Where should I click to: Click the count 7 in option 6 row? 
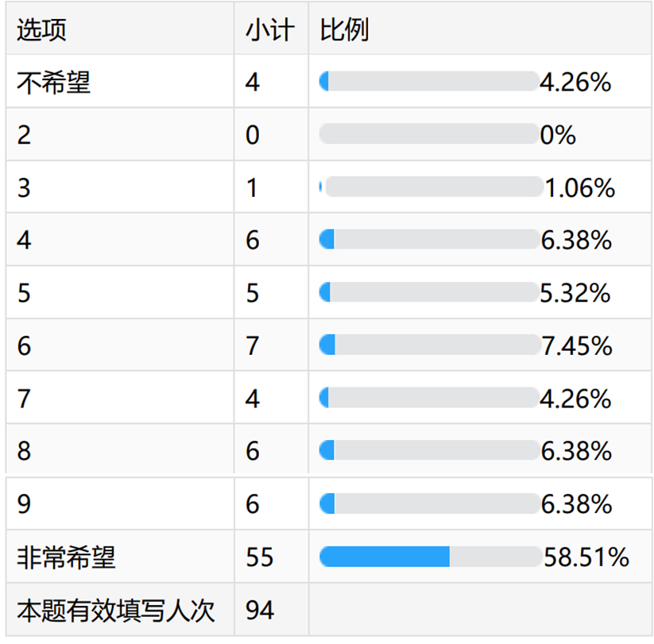(x=253, y=345)
